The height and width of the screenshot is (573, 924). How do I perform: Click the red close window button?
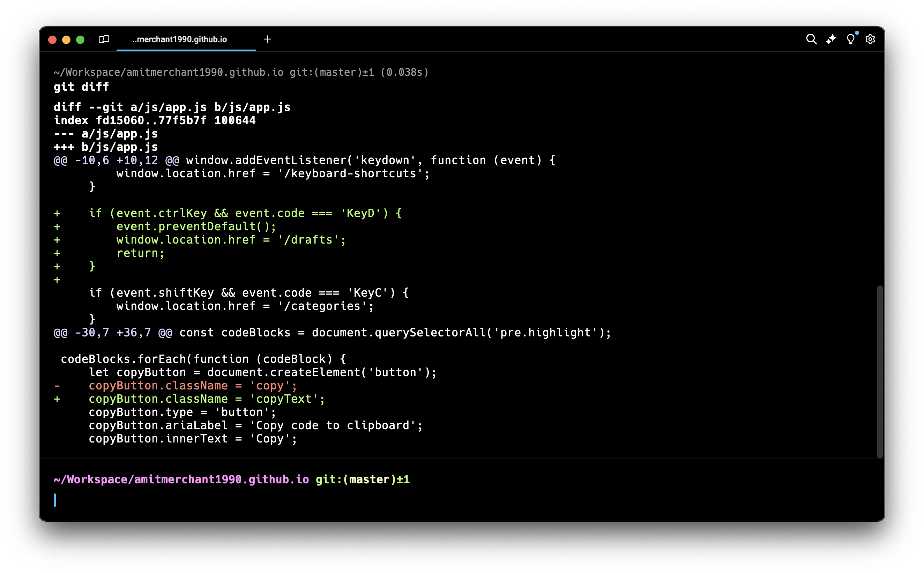point(52,39)
